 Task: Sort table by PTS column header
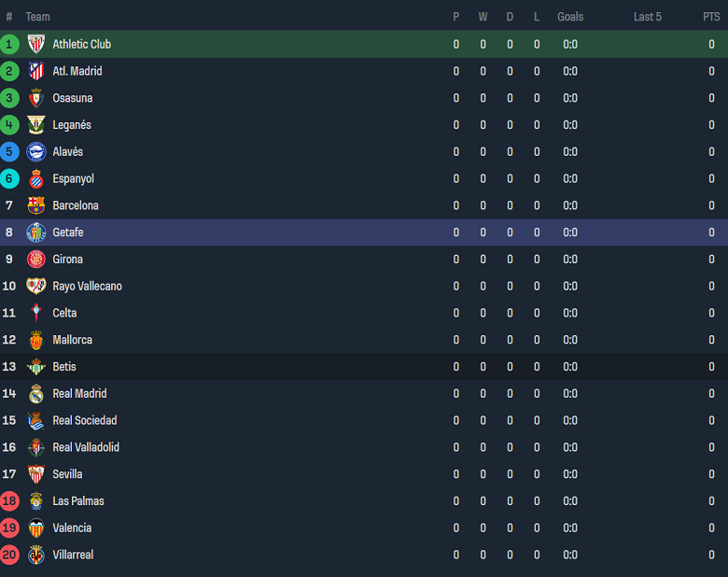(711, 17)
